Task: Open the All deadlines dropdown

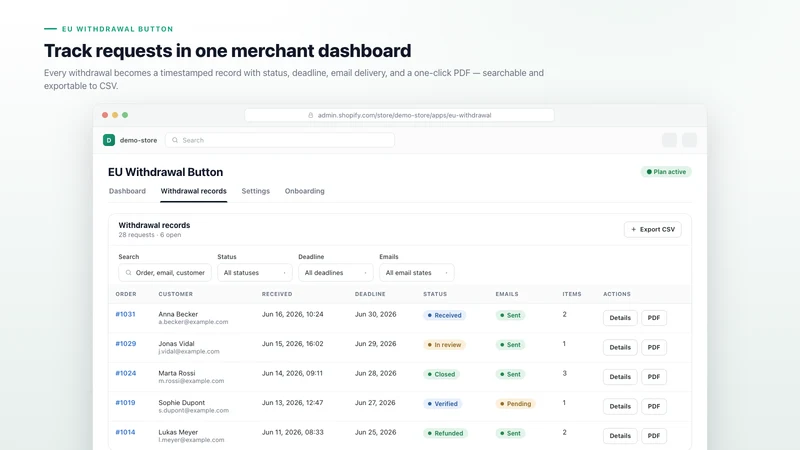Action: pyautogui.click(x=336, y=273)
